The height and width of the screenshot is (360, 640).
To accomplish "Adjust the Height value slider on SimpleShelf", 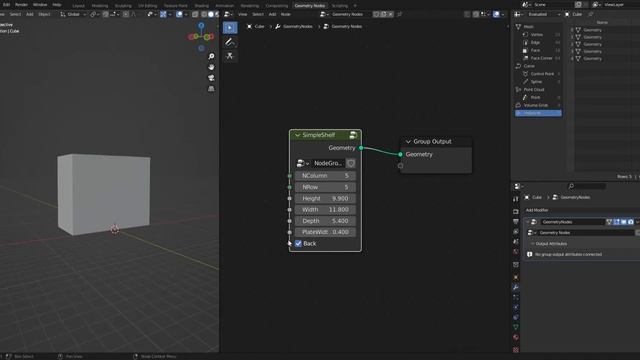I will click(x=325, y=198).
